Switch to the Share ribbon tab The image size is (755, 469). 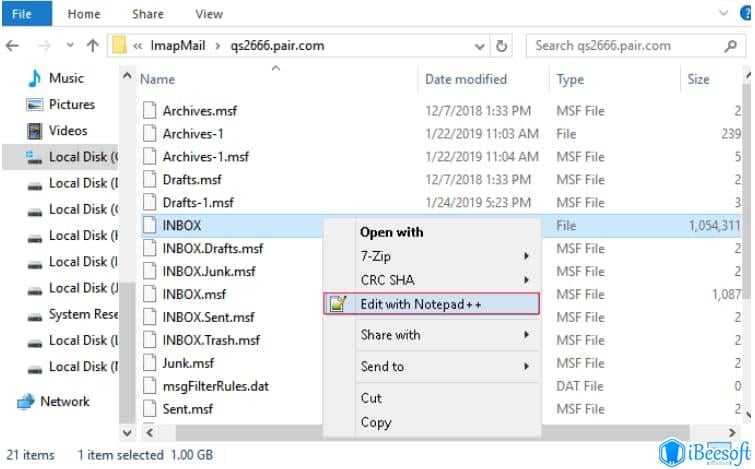tap(148, 14)
